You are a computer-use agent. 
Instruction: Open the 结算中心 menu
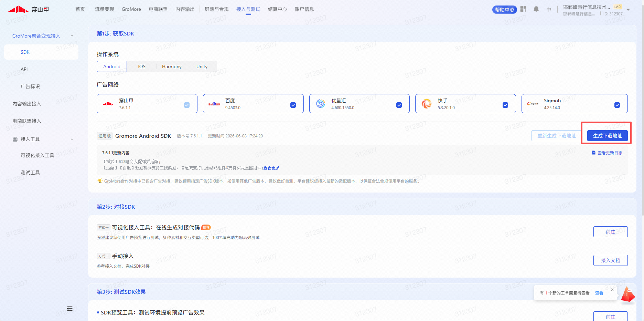click(278, 9)
